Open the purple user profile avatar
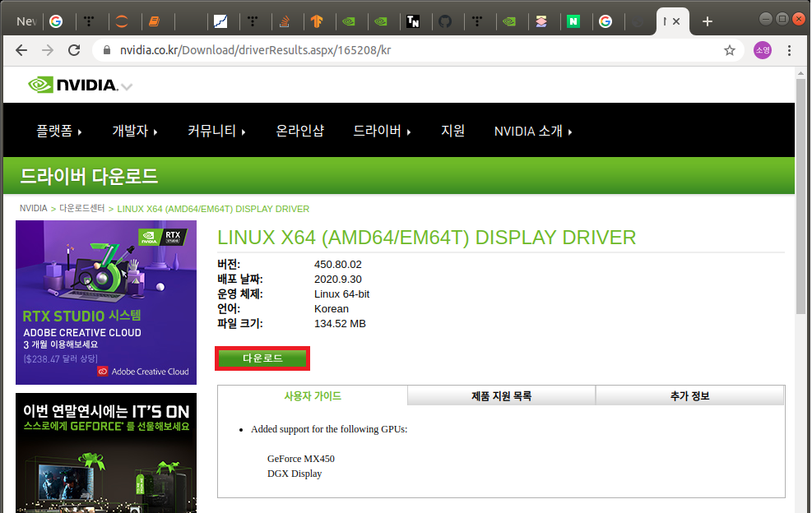This screenshot has height=513, width=812. tap(763, 50)
